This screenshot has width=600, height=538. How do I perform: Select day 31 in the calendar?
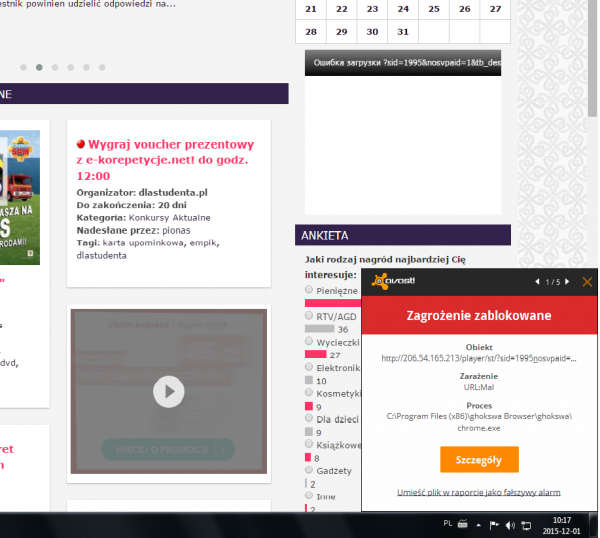(403, 31)
